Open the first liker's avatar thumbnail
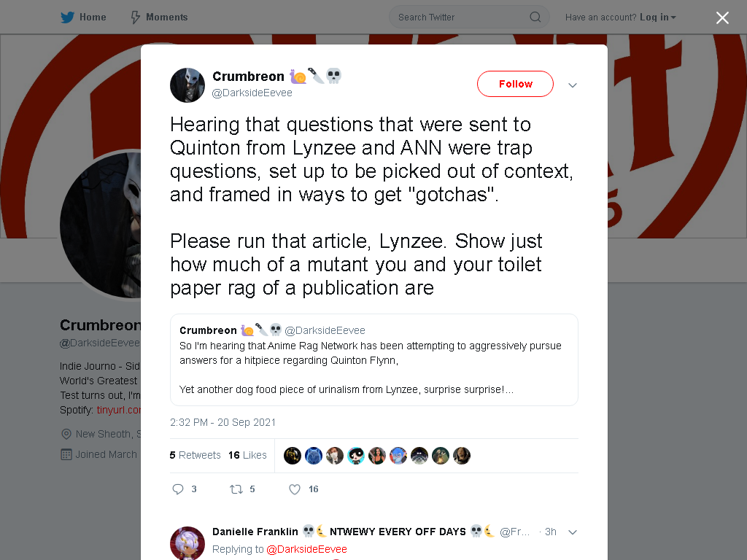 (292, 456)
